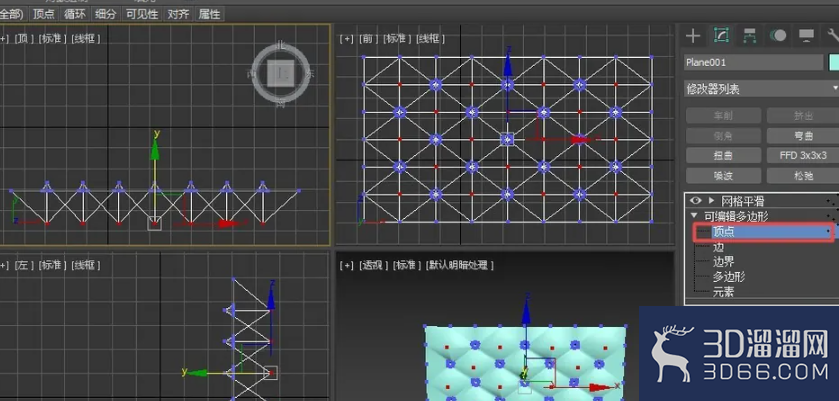Open the 修改器列表 dropdown
Image resolution: width=839 pixels, height=401 pixels.
(x=761, y=89)
